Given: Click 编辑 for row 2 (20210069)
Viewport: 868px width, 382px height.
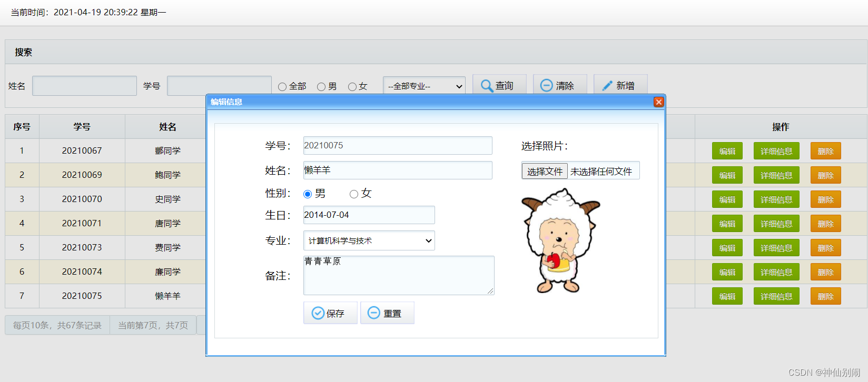Looking at the screenshot, I should pos(727,175).
